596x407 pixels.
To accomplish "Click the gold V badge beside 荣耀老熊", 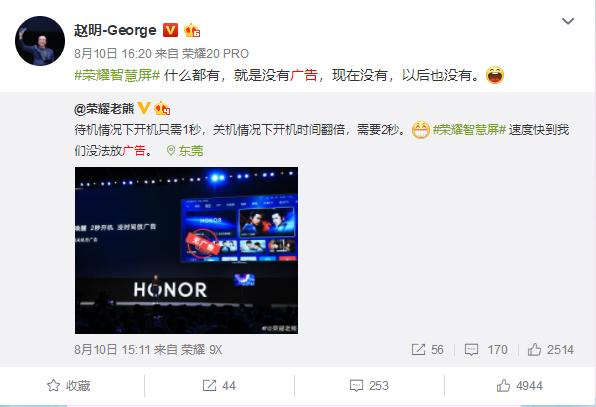I will pyautogui.click(x=144, y=109).
